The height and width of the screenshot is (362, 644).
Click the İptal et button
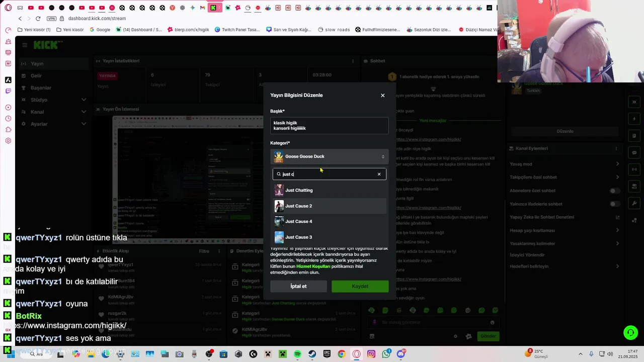pos(298,286)
